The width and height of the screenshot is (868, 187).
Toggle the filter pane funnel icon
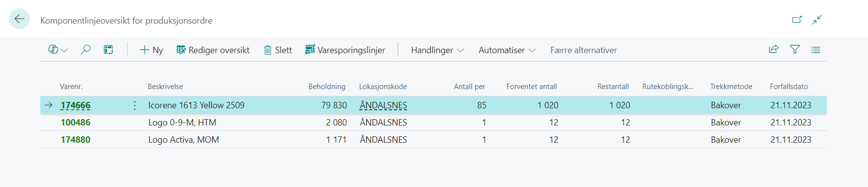point(795,49)
